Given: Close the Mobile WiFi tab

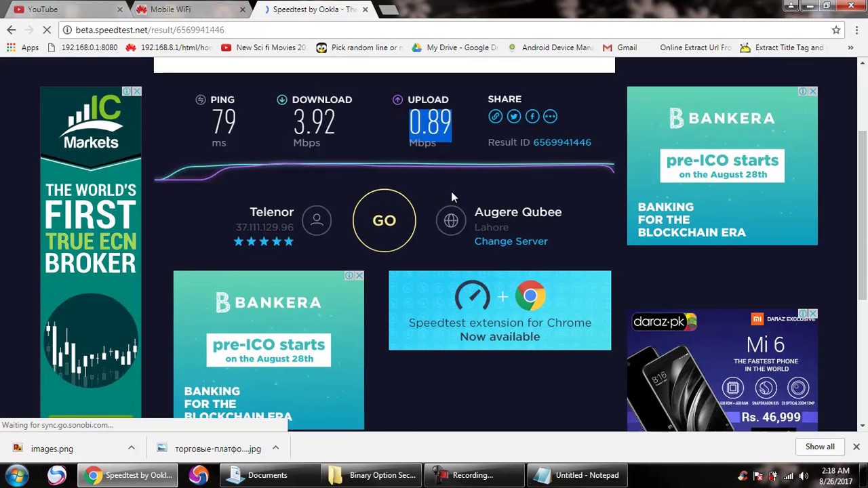Looking at the screenshot, I should (242, 9).
